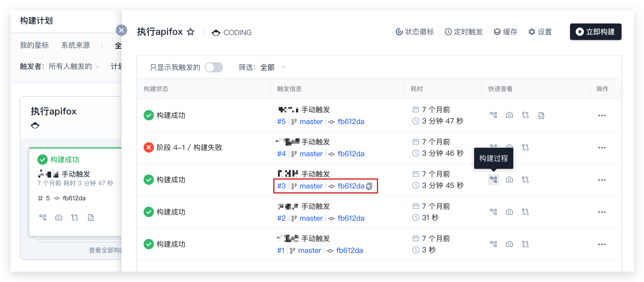Expand the 筛选 全部 filter dropdown
This screenshot has height=282, width=644.
(x=273, y=67)
